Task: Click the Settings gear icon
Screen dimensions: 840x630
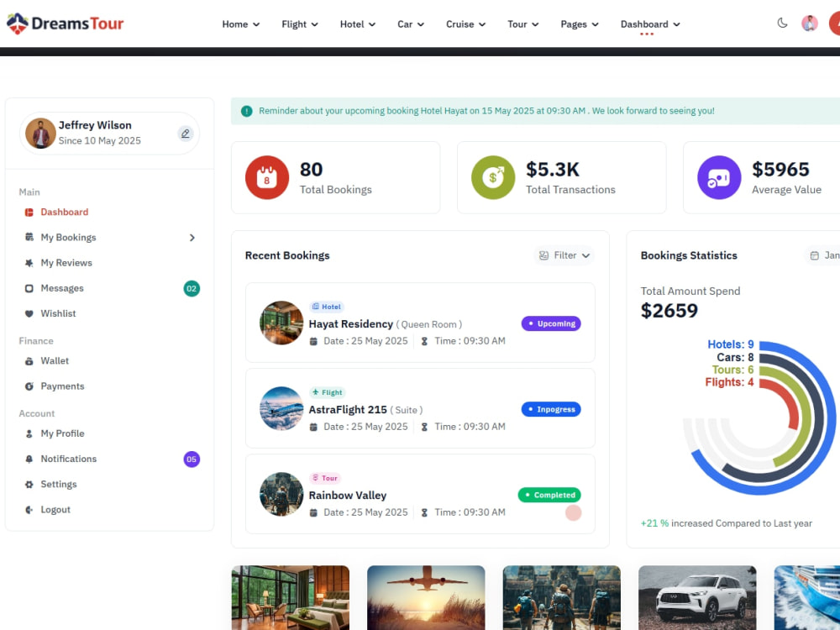Action: click(x=29, y=485)
